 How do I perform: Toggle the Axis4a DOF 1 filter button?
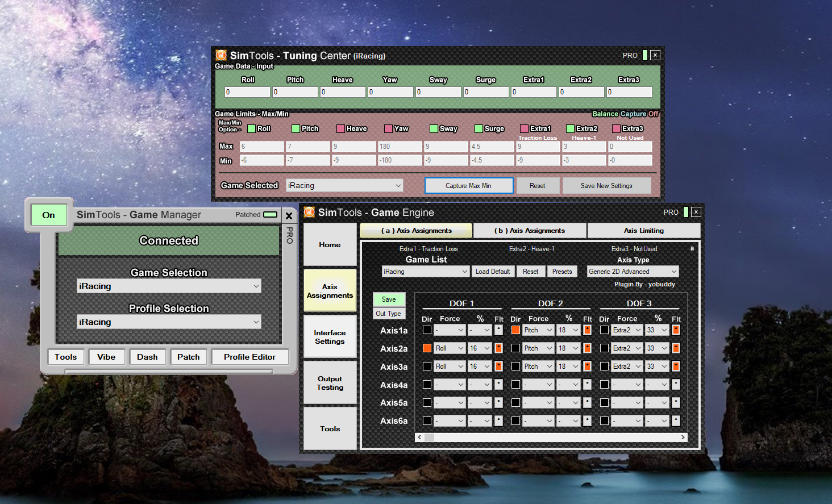point(498,384)
